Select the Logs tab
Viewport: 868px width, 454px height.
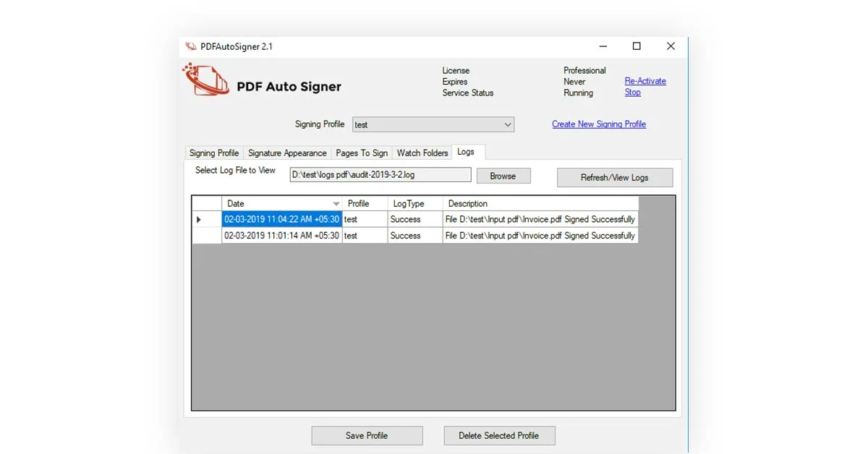click(466, 152)
